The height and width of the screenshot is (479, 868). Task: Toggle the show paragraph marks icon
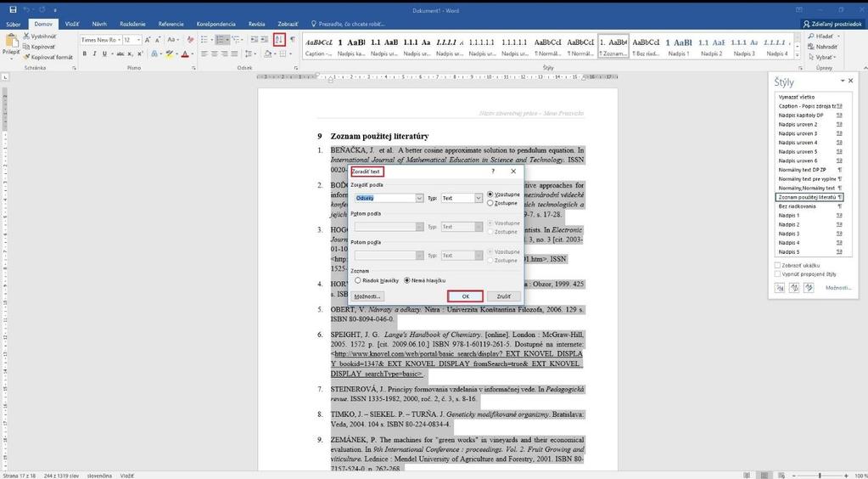click(x=292, y=39)
